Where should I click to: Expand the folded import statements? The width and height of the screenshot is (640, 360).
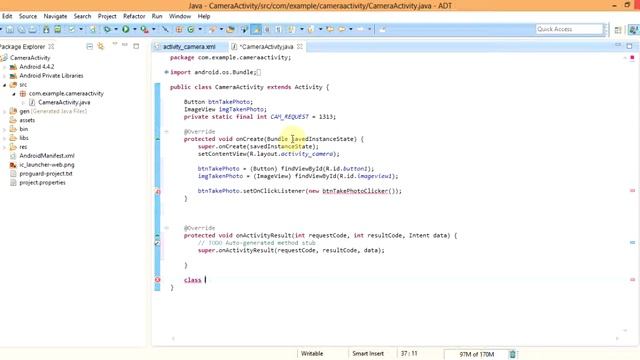[x=166, y=72]
